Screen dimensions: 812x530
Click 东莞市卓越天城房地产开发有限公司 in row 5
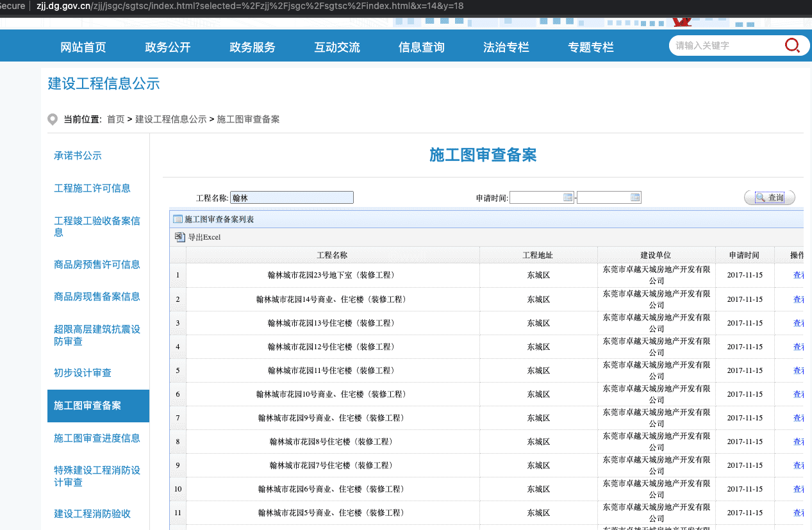tap(656, 370)
